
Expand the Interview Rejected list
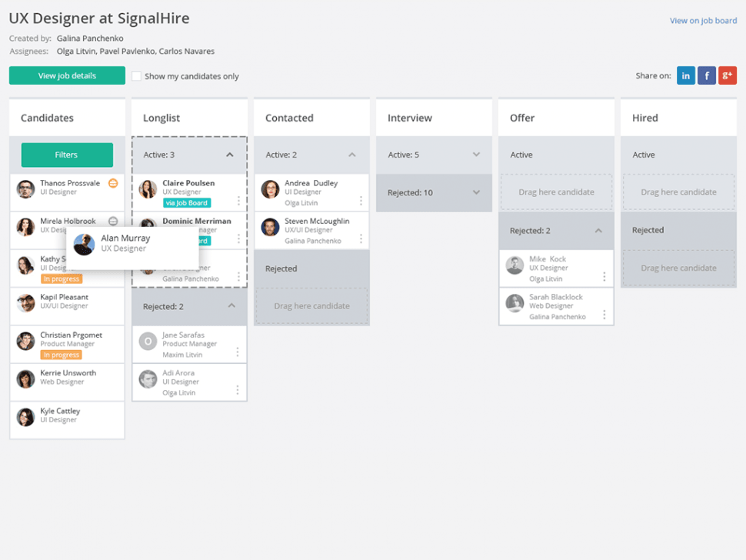(x=476, y=192)
